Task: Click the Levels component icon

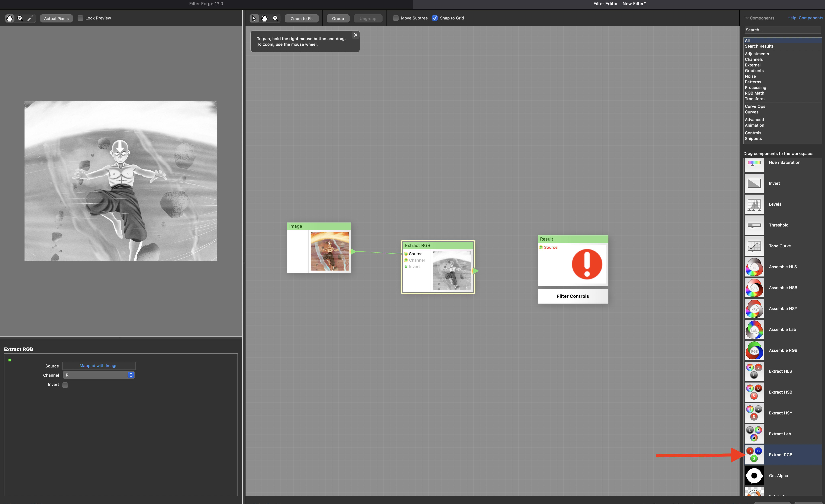Action: pos(754,204)
